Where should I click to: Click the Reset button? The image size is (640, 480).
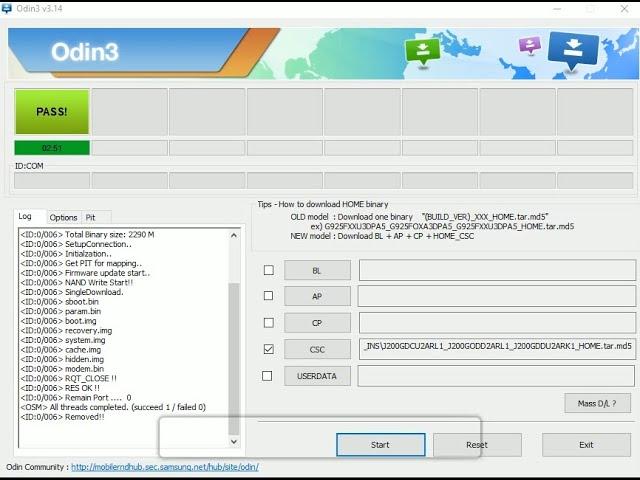coord(477,444)
